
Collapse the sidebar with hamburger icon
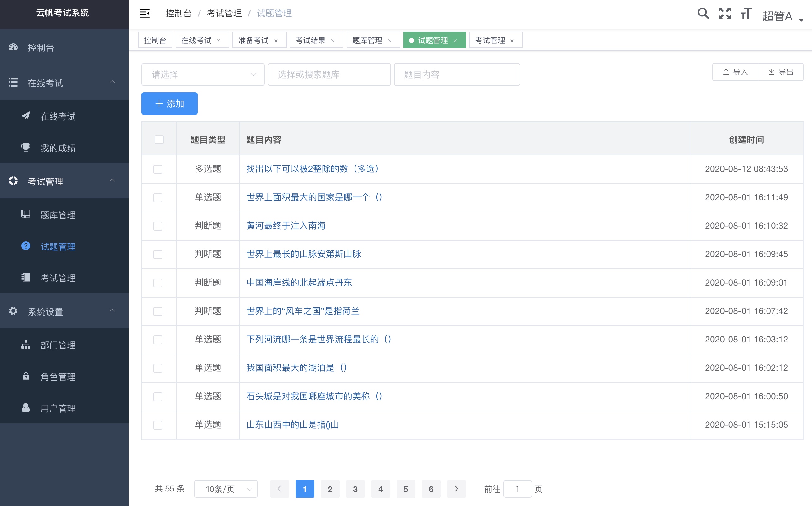pos(145,13)
